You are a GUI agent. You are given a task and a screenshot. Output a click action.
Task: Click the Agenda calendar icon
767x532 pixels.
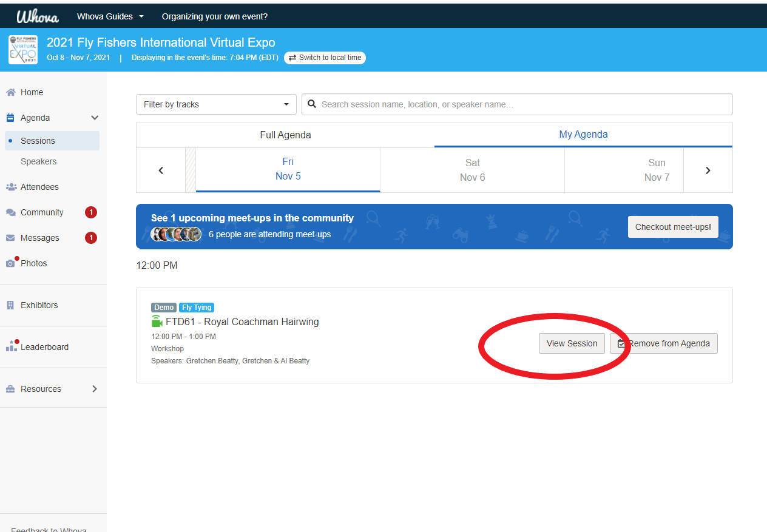pyautogui.click(x=10, y=118)
